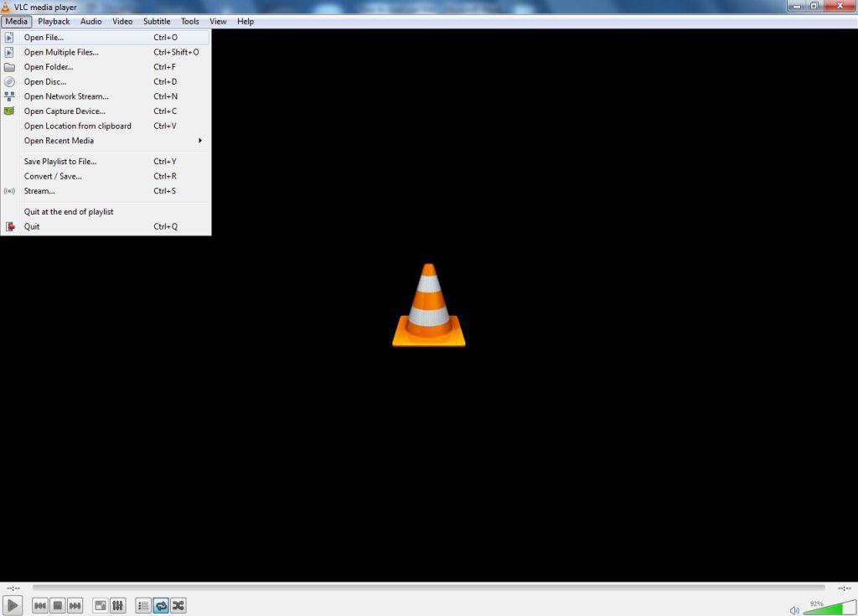Skip to the previous media track
The height and width of the screenshot is (616, 858).
(39, 605)
